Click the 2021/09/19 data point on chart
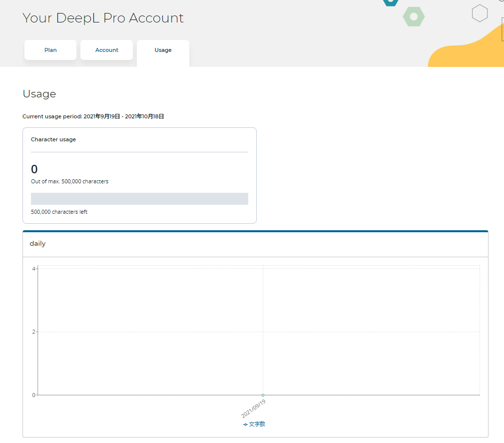The image size is (504, 443). [263, 395]
